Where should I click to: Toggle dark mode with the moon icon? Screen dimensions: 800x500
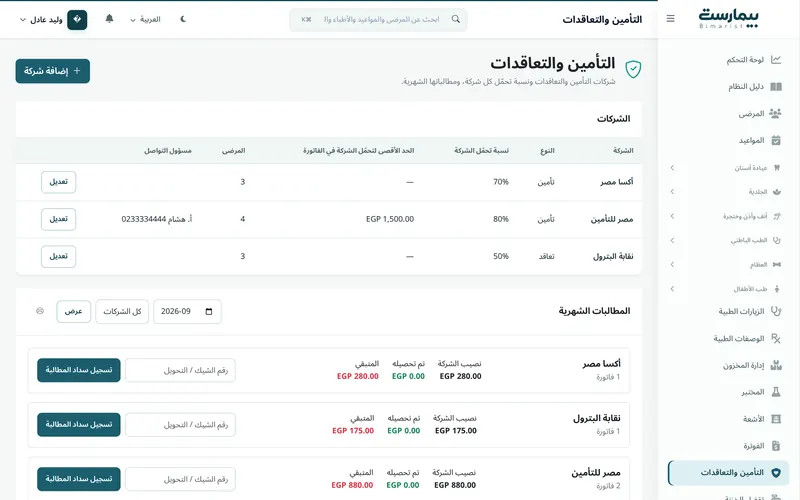click(x=183, y=19)
